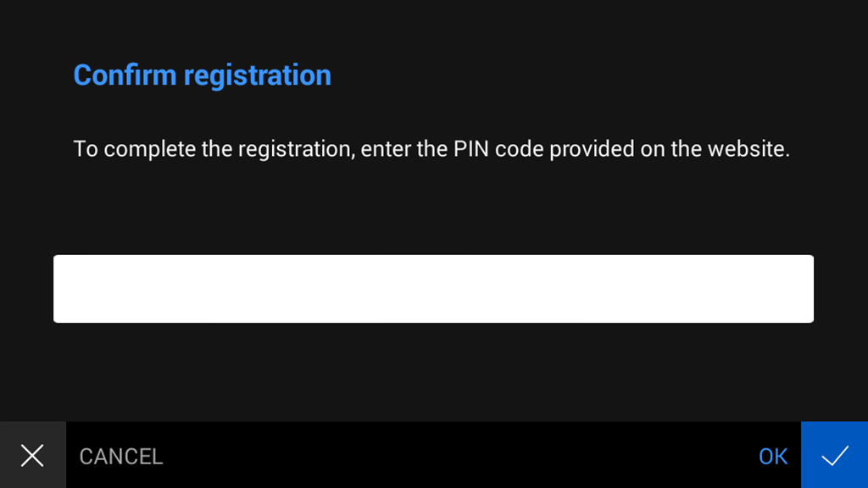
Task: Submit the PIN using the checkmark icon
Action: coord(834,456)
